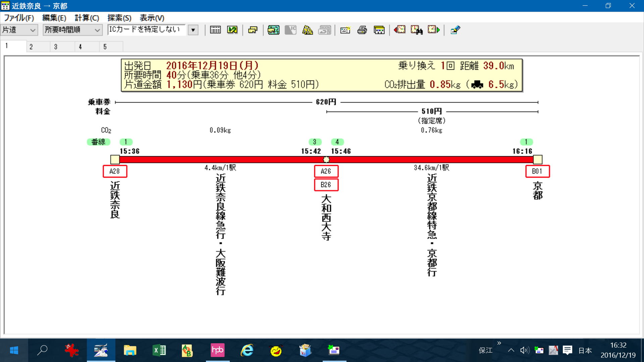Switch to route result tab 3
This screenshot has width=644, height=362.
tap(63, 47)
